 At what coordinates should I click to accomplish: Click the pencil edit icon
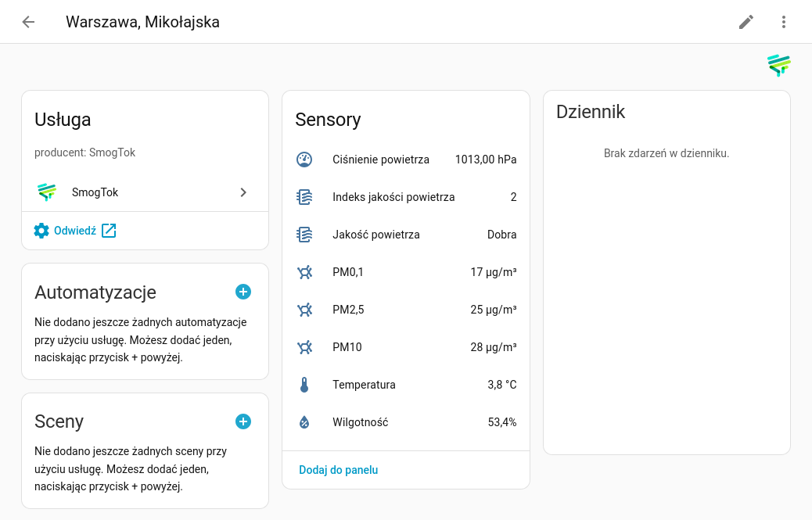(746, 22)
